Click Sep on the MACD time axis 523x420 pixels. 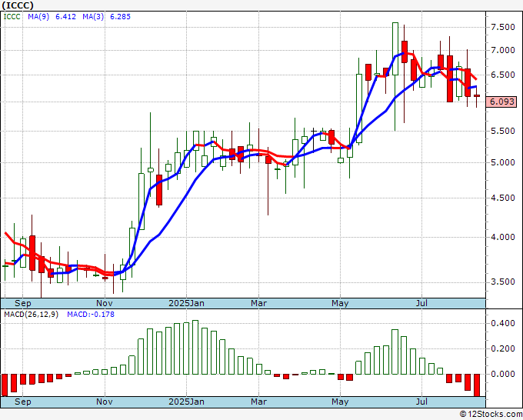(22, 402)
